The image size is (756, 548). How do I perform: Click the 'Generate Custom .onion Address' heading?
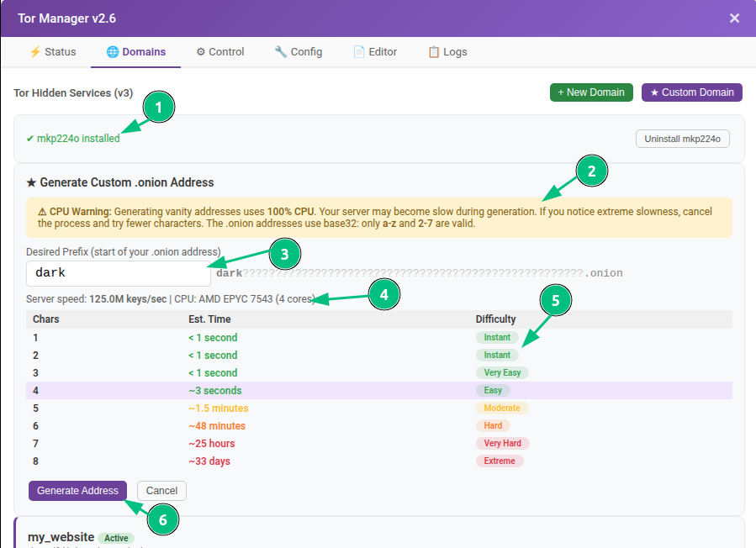[120, 182]
